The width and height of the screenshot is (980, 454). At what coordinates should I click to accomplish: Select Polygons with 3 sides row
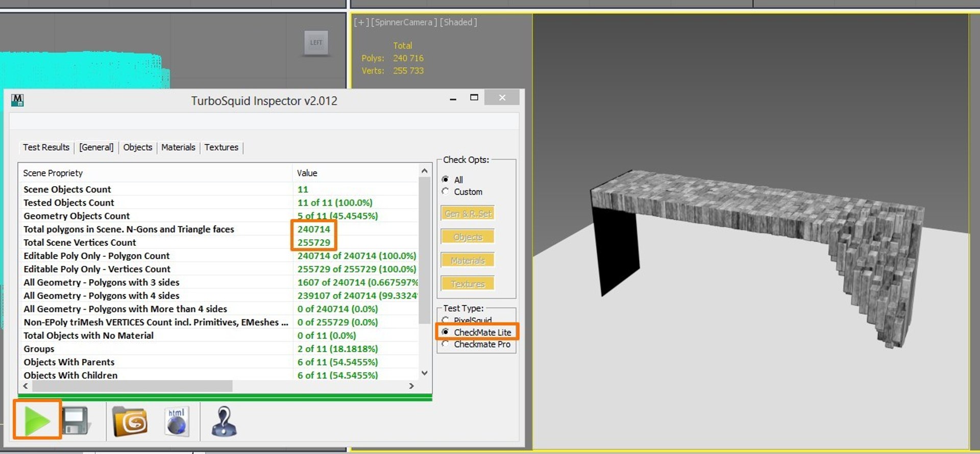tap(218, 282)
